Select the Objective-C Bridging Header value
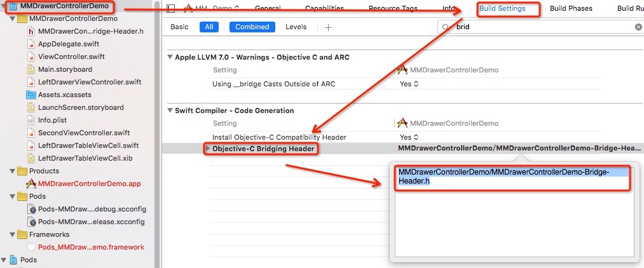The image size is (644, 268). 519,148
